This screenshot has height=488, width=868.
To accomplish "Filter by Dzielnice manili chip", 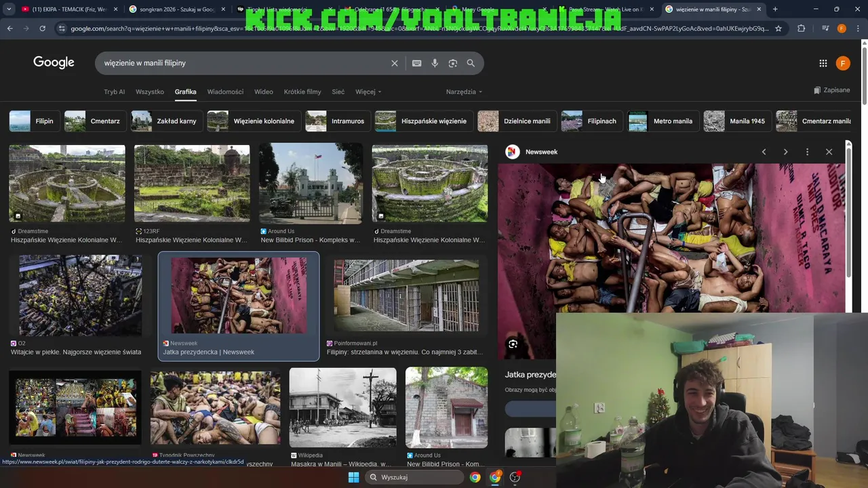I will [516, 121].
